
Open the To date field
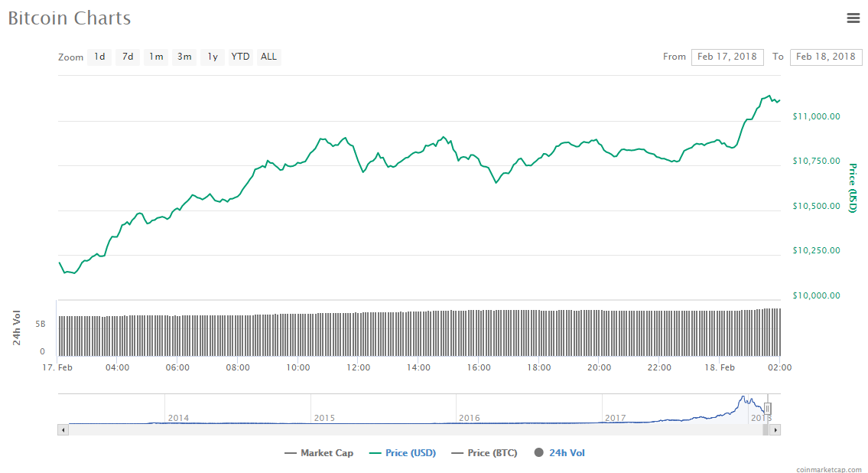tap(826, 57)
